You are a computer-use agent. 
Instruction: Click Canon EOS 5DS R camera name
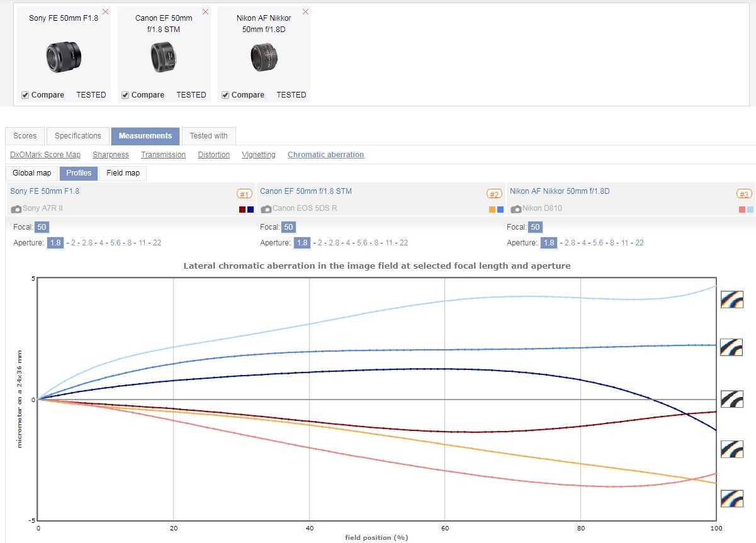coord(305,209)
